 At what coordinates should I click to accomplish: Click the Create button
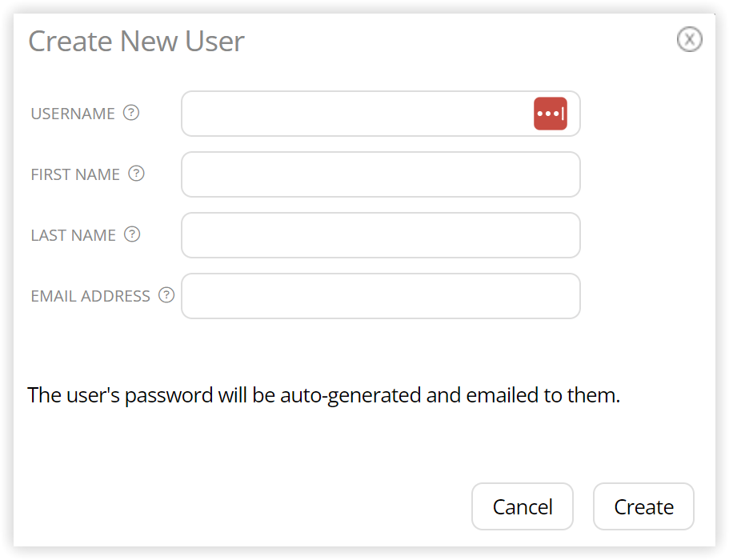(x=643, y=506)
